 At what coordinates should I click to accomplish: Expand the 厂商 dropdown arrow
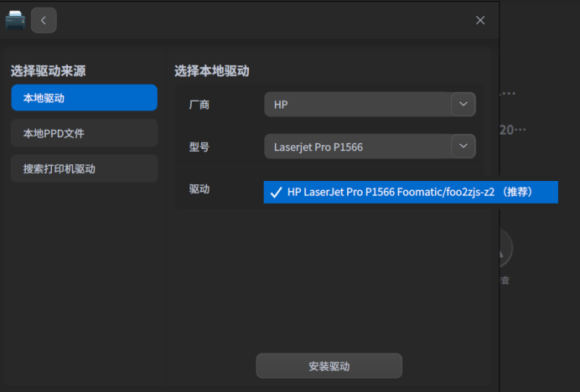click(463, 105)
